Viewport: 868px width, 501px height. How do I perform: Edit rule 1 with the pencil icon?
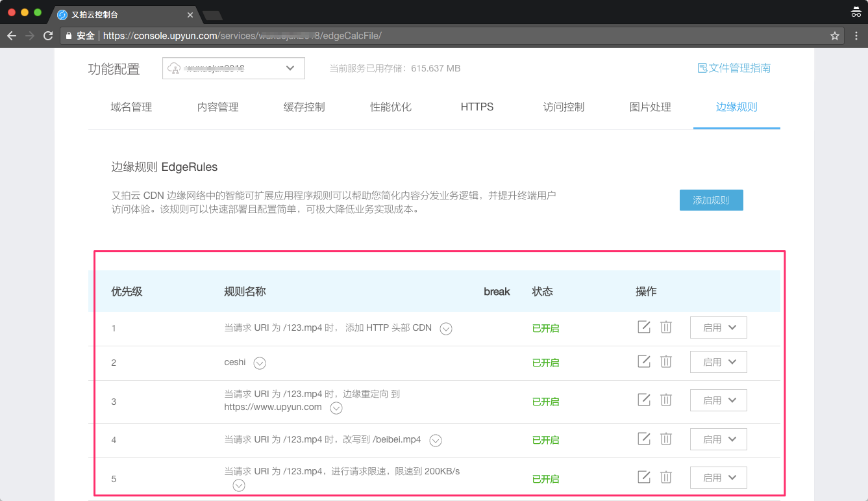(x=643, y=327)
